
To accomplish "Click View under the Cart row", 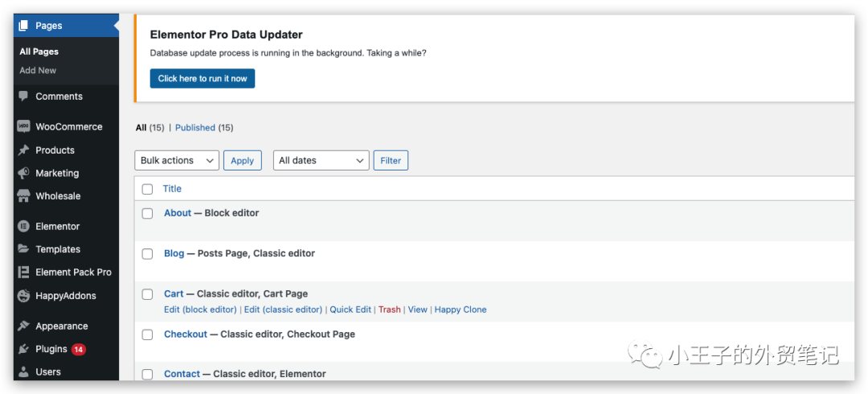I will pos(417,310).
